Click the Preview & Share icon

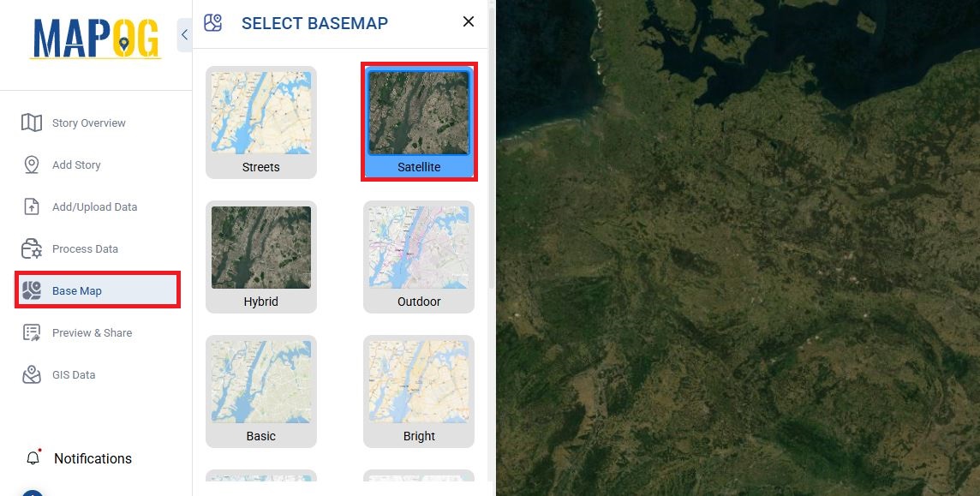coord(32,332)
